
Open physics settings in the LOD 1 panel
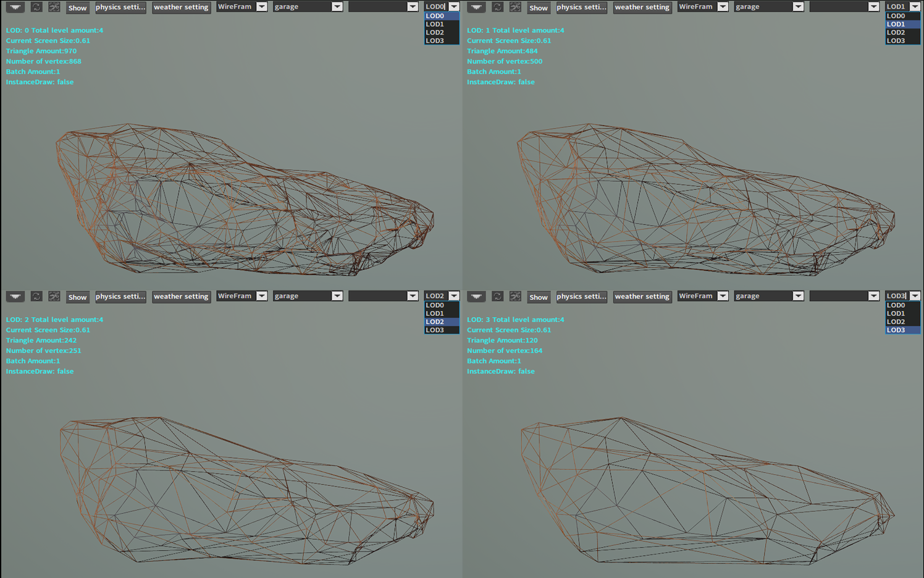[581, 7]
